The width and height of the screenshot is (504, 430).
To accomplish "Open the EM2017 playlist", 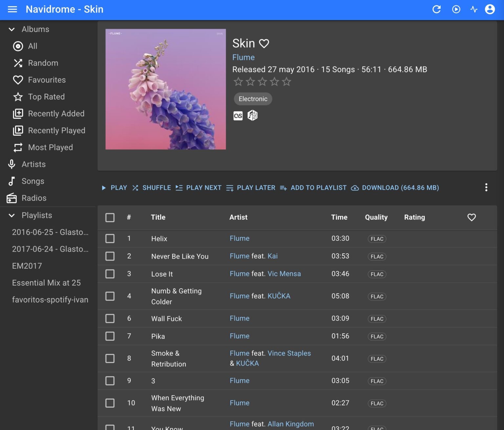I will (x=27, y=266).
